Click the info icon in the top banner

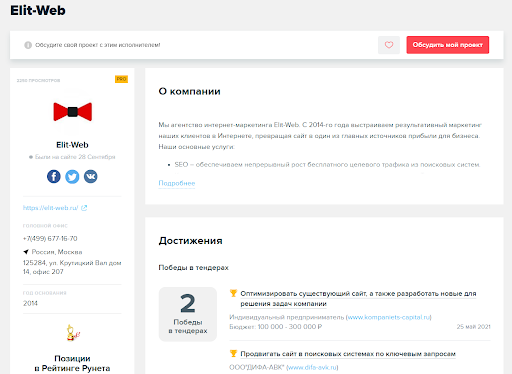point(28,45)
